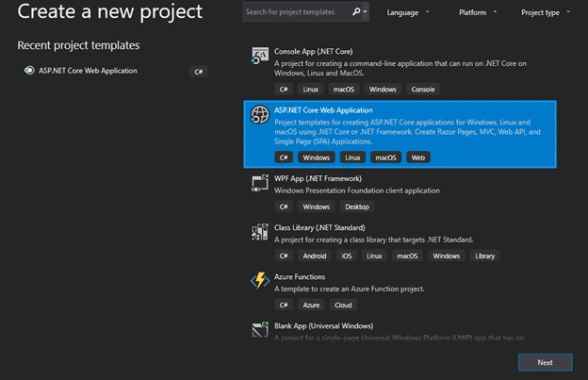
Task: Select the Azure Functions template
Action: [400, 291]
